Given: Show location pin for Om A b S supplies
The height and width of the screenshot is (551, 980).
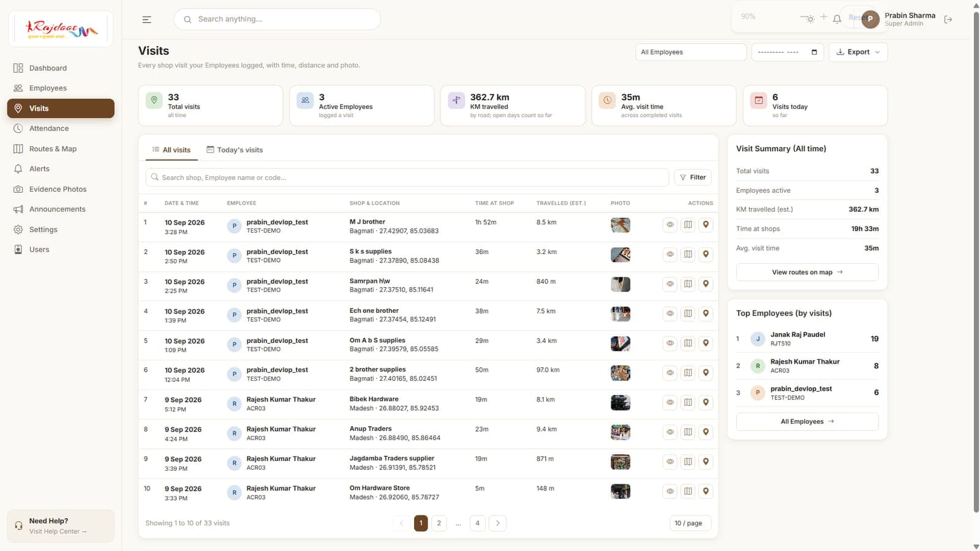Looking at the screenshot, I should coord(706,343).
